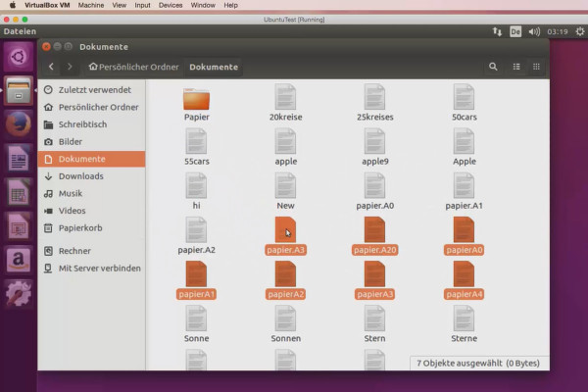The width and height of the screenshot is (588, 392).
Task: Open Firefox from the launcher
Action: [x=19, y=124]
